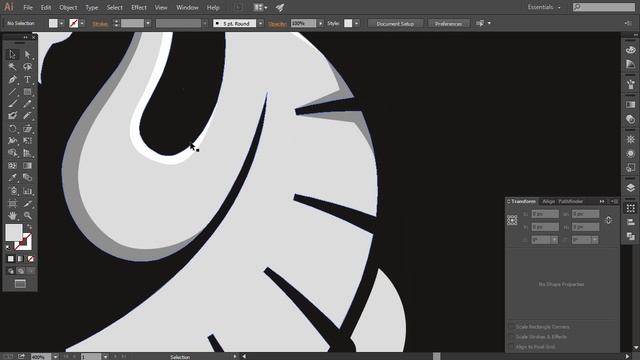This screenshot has width=640, height=360.
Task: Enable Scale Rectangle Corners checkbox
Action: (511, 327)
